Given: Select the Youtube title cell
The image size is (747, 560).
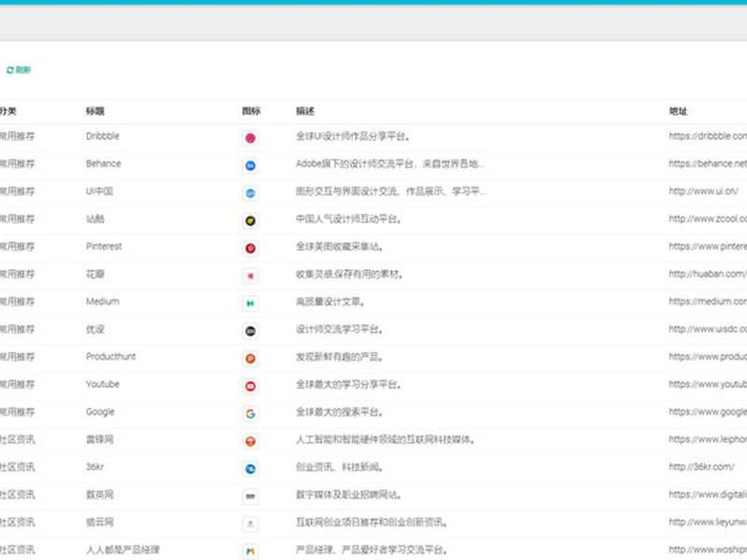Looking at the screenshot, I should [103, 384].
